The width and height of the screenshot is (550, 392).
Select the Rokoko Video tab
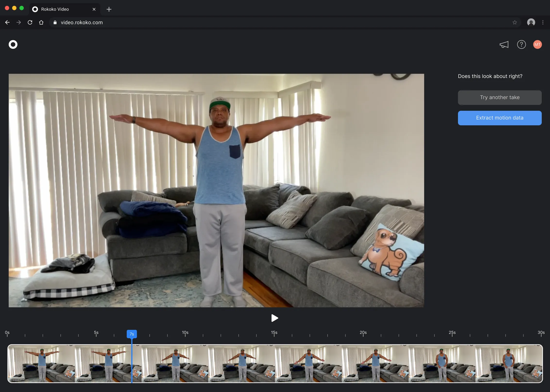pos(64,9)
